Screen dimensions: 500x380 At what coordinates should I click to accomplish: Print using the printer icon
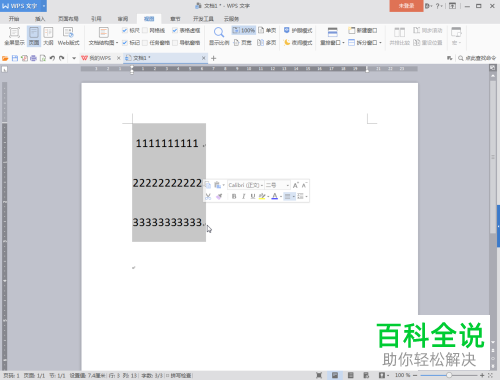point(33,58)
